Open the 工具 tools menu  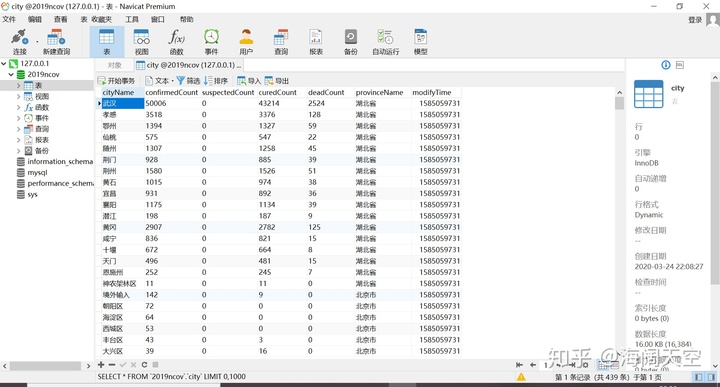[x=132, y=19]
